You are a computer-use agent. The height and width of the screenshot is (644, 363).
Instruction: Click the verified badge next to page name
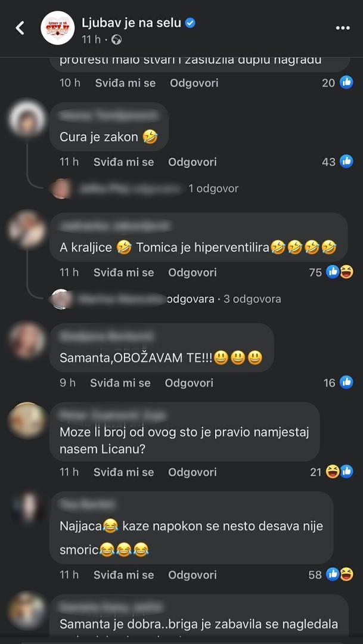click(x=190, y=23)
